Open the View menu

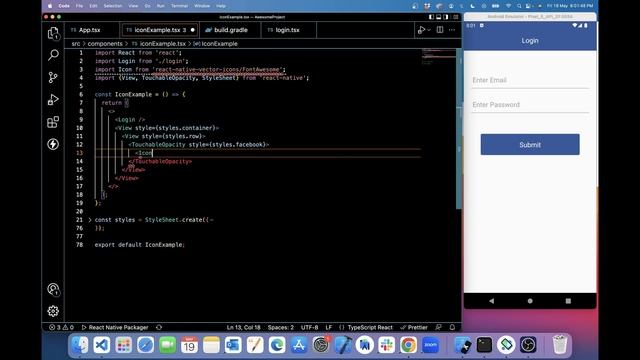coord(133,6)
